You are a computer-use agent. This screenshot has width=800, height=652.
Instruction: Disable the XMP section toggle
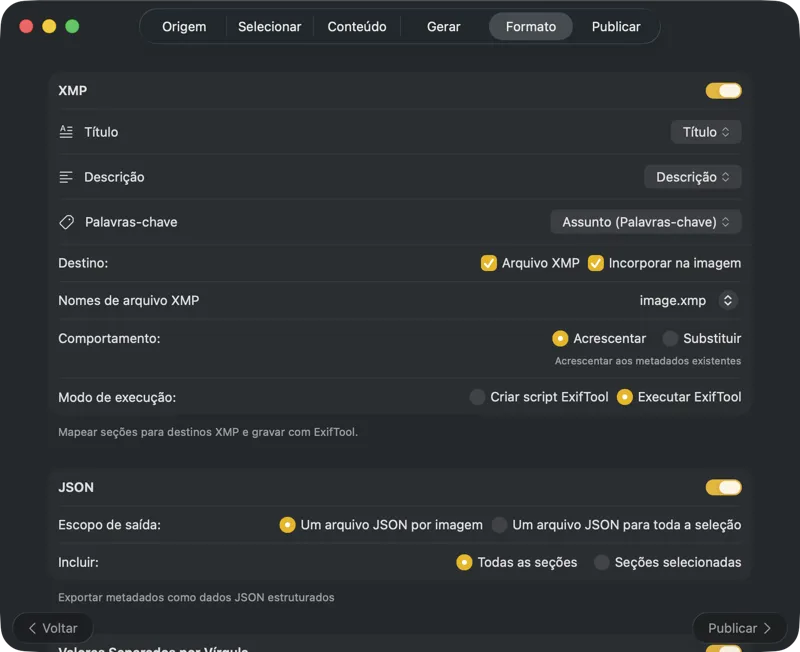coord(723,90)
